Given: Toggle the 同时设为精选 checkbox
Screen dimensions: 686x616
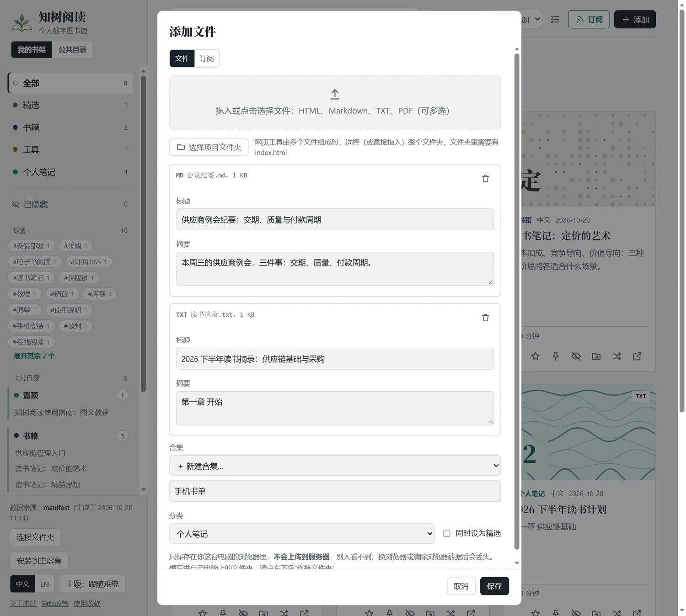Looking at the screenshot, I should 447,533.
